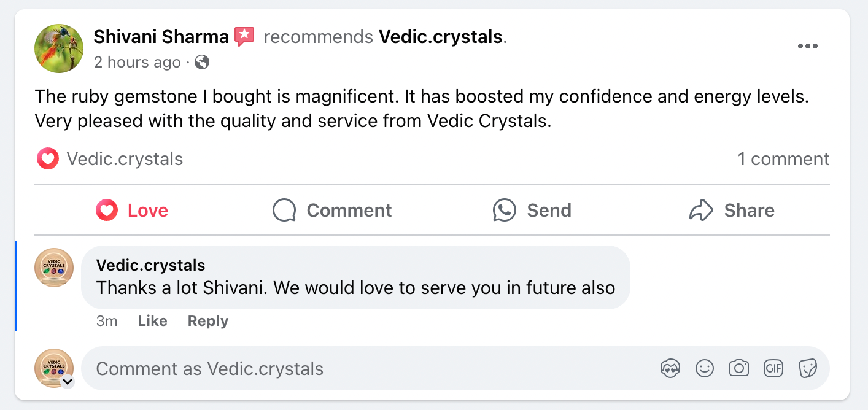The height and width of the screenshot is (410, 868).
Task: Open the three-dot post options menu
Action: pos(807,47)
